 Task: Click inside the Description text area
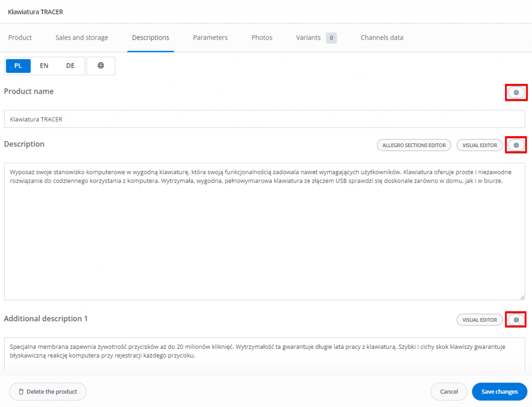coord(264,231)
